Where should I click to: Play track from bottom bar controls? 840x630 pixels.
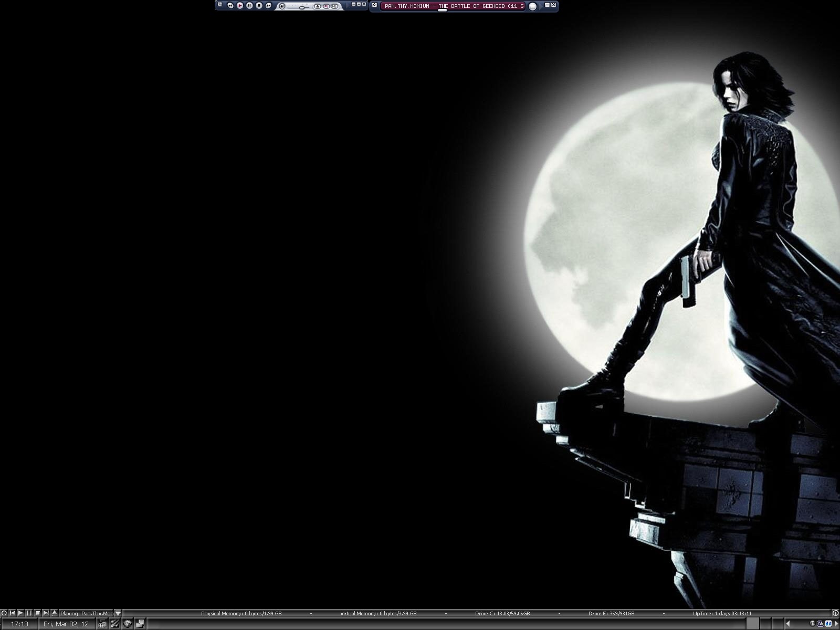pos(20,613)
